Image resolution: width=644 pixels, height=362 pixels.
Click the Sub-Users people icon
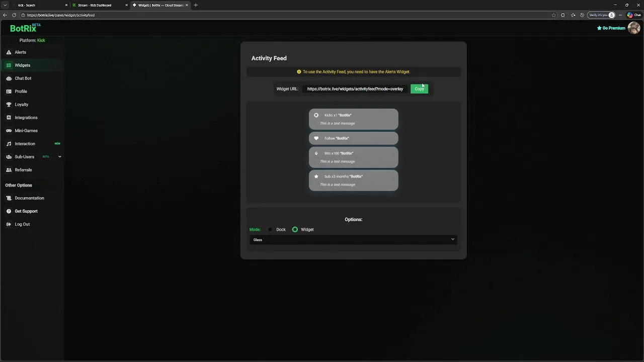point(9,157)
